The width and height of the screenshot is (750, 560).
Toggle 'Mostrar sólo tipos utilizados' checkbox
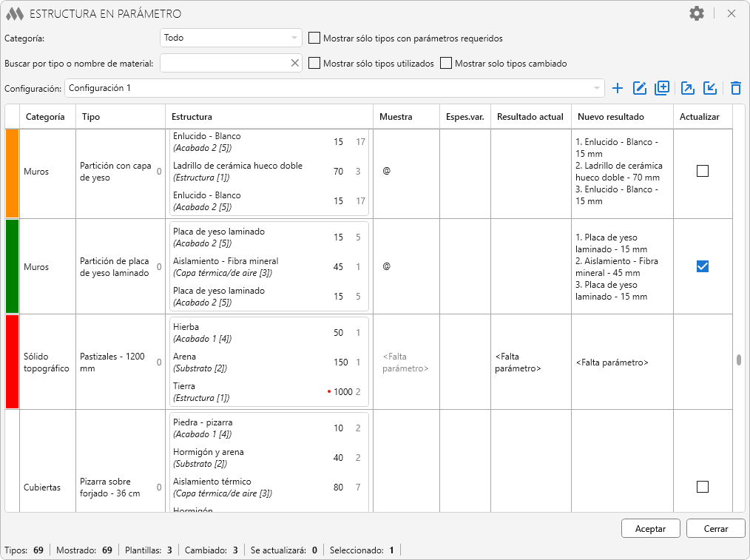[x=314, y=63]
